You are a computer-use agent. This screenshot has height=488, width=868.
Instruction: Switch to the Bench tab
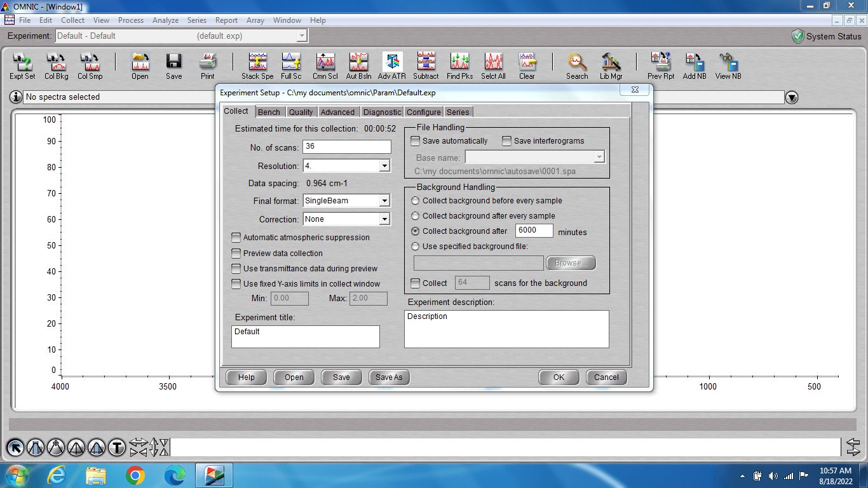tap(269, 112)
